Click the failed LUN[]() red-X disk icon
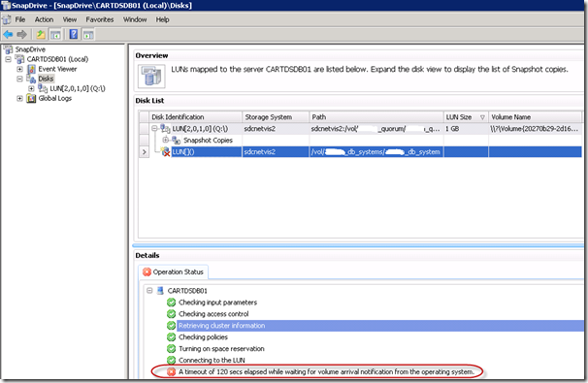 click(165, 152)
